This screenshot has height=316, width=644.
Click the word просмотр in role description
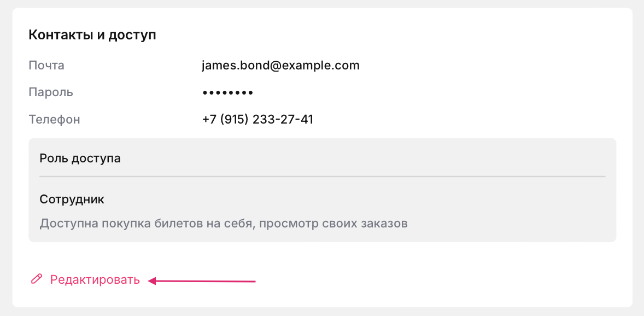pyautogui.click(x=285, y=224)
